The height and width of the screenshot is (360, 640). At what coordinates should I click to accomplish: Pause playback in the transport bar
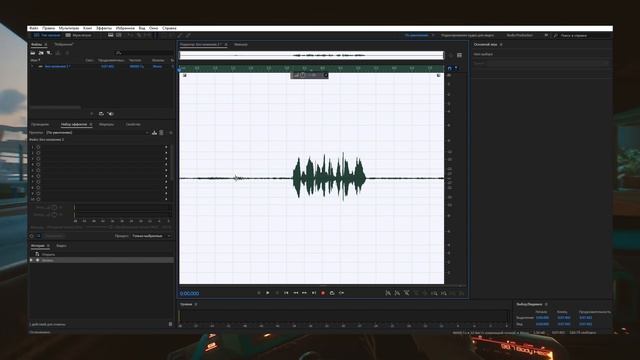tap(277, 293)
